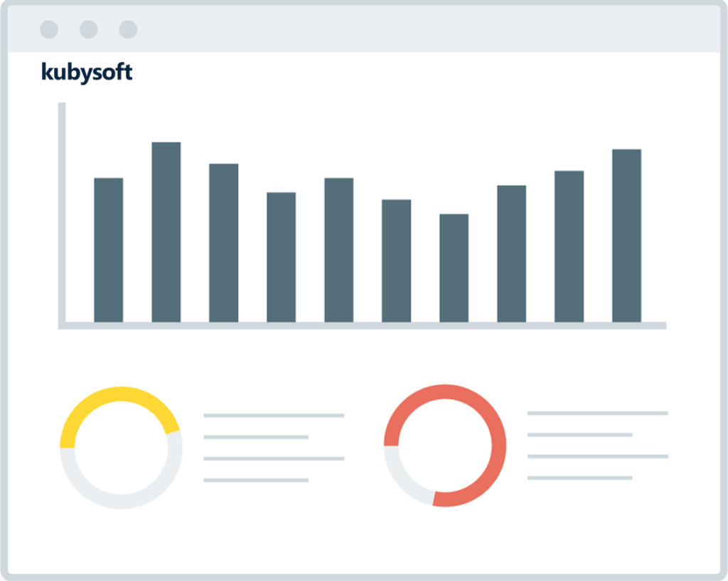Click the top text line beside yellow donut
728x581 pixels.
click(x=274, y=415)
